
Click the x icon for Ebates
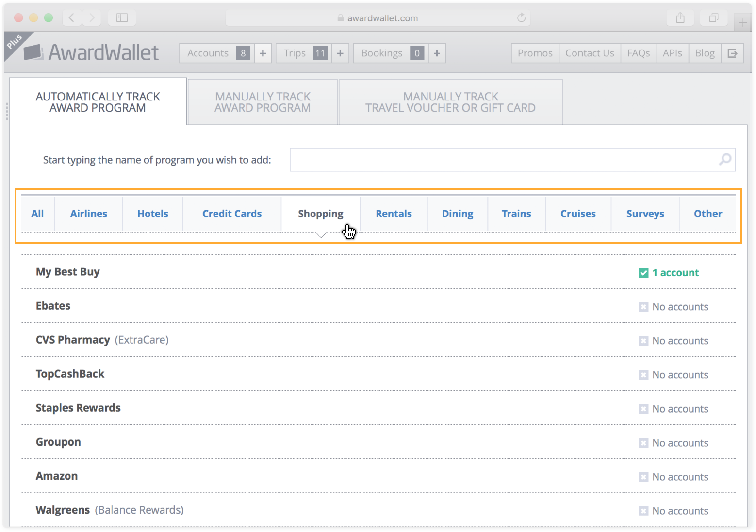point(643,307)
